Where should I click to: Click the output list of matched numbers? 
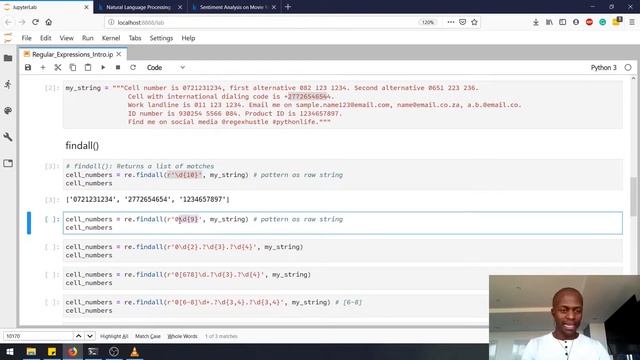147,200
